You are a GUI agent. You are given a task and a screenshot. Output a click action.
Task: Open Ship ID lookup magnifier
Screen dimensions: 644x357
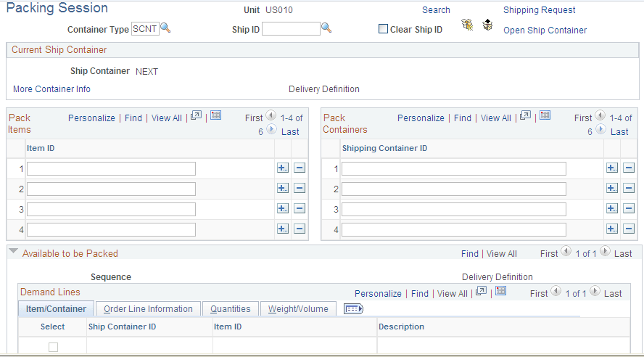pyautogui.click(x=326, y=28)
